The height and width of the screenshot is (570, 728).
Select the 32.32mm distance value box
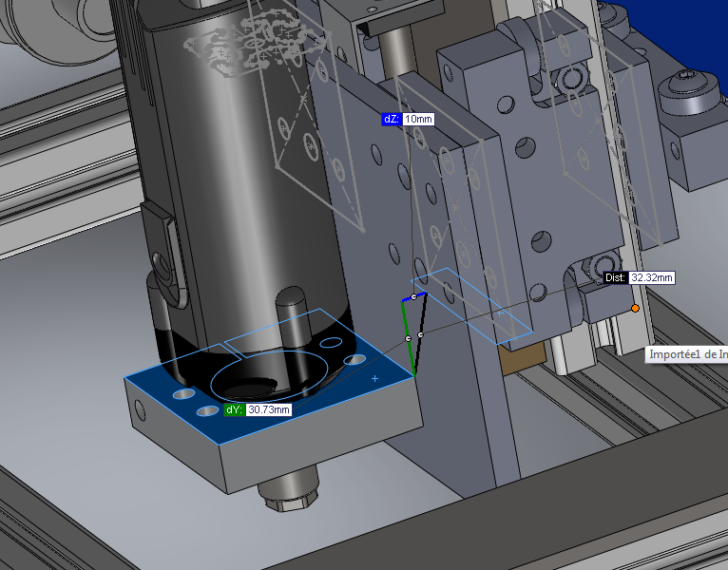click(651, 277)
